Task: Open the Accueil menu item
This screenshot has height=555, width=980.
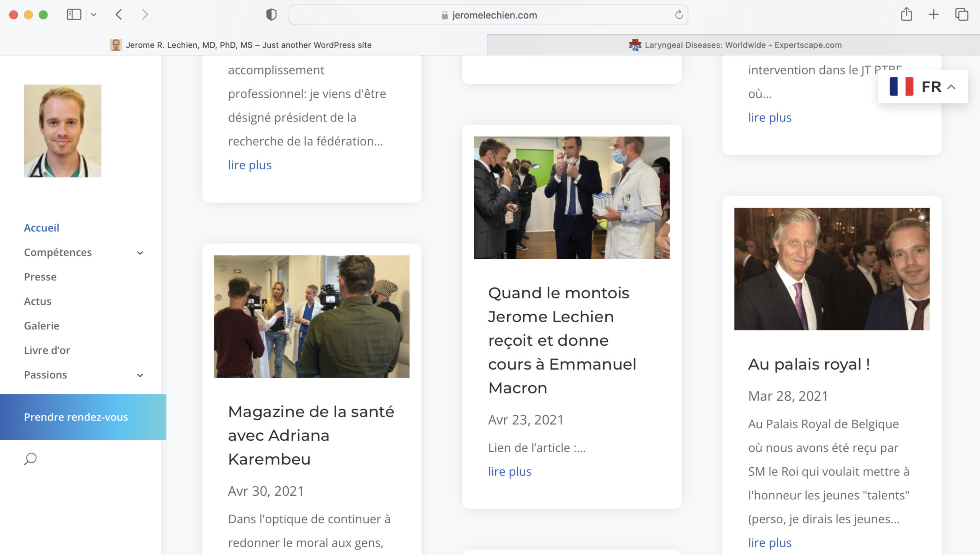Action: point(42,228)
